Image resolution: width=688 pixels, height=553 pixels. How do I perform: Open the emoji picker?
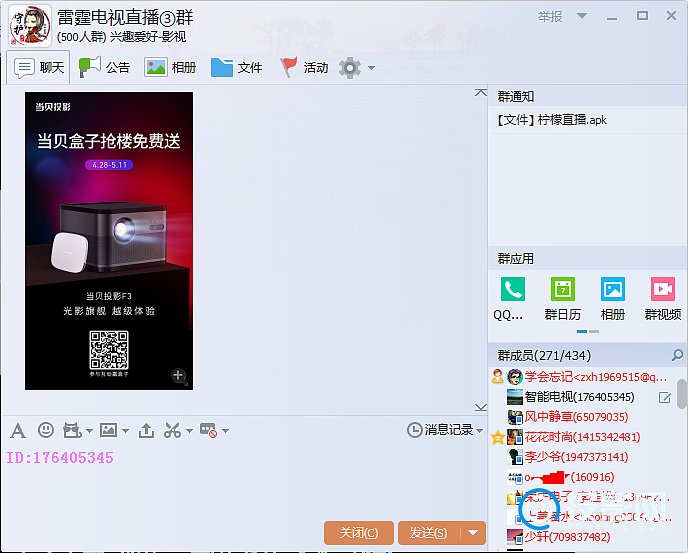point(45,430)
